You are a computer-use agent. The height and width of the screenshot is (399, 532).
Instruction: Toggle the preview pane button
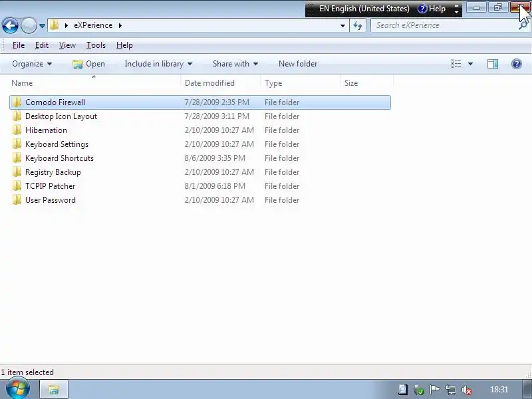[x=493, y=64]
